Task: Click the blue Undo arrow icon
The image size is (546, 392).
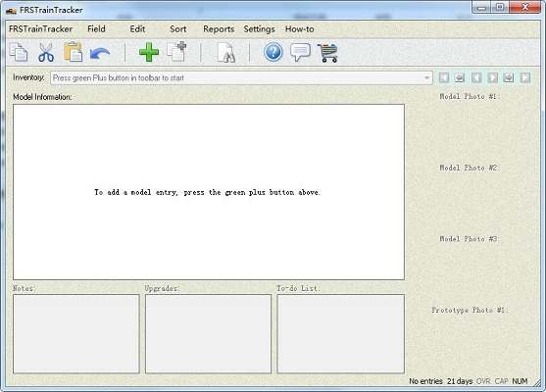Action: [100, 54]
